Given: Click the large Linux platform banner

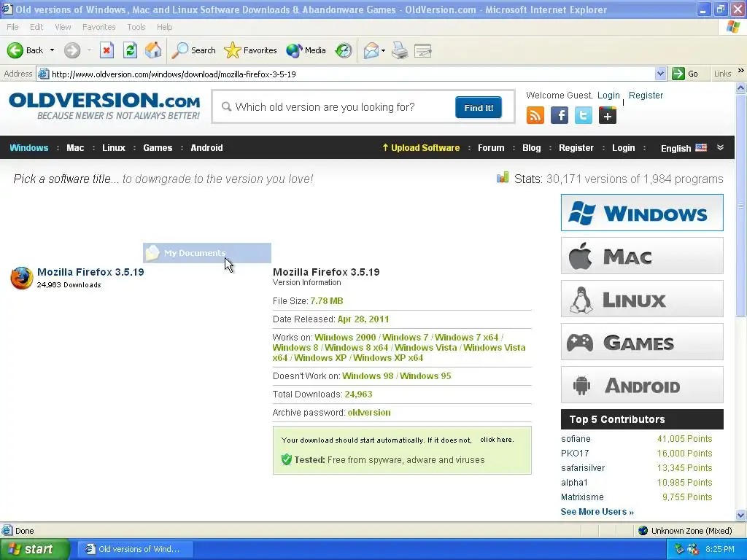Looking at the screenshot, I should [x=642, y=298].
